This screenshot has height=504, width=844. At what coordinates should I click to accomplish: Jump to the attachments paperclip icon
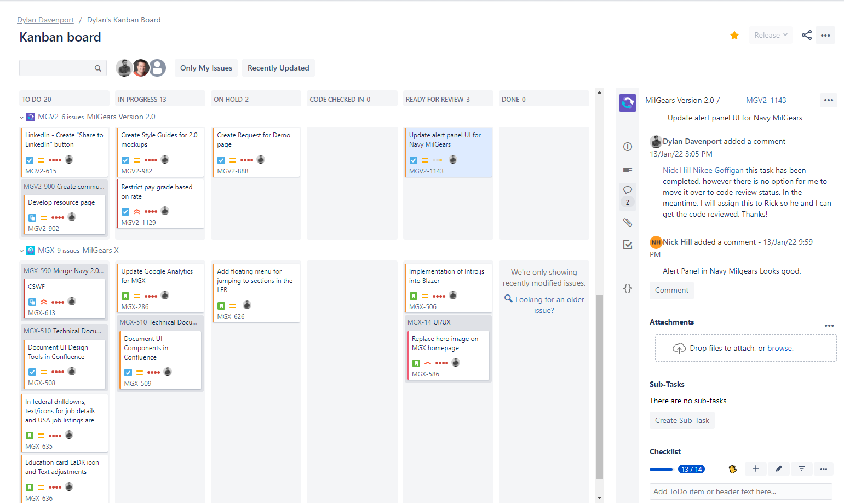[x=628, y=223]
